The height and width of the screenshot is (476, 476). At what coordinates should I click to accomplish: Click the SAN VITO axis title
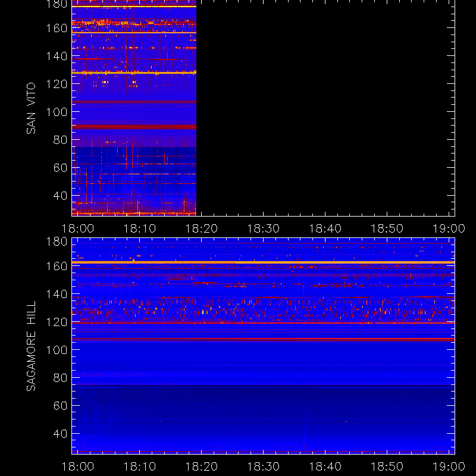[x=31, y=108]
